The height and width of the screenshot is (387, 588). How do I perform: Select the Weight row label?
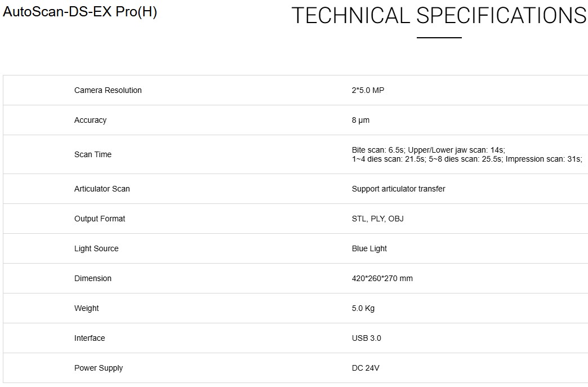tap(86, 308)
